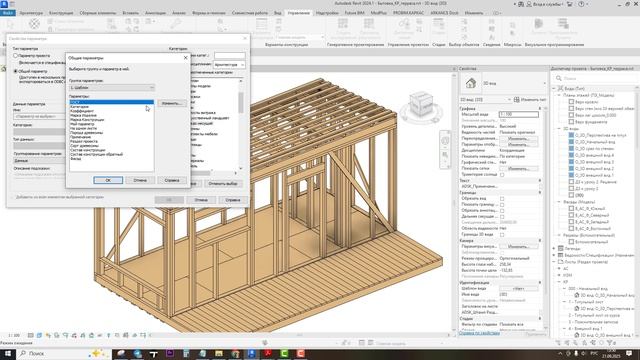Click Отменить выбор button

click(x=223, y=184)
